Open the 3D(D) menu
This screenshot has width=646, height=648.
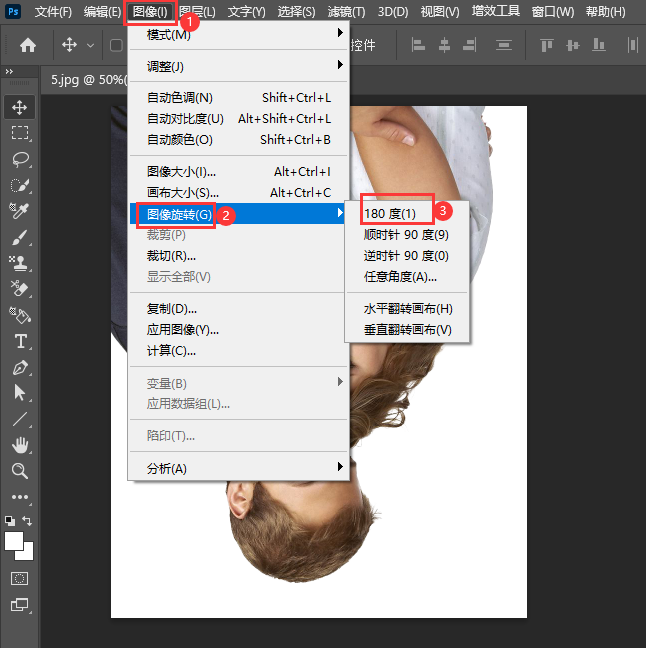[393, 12]
